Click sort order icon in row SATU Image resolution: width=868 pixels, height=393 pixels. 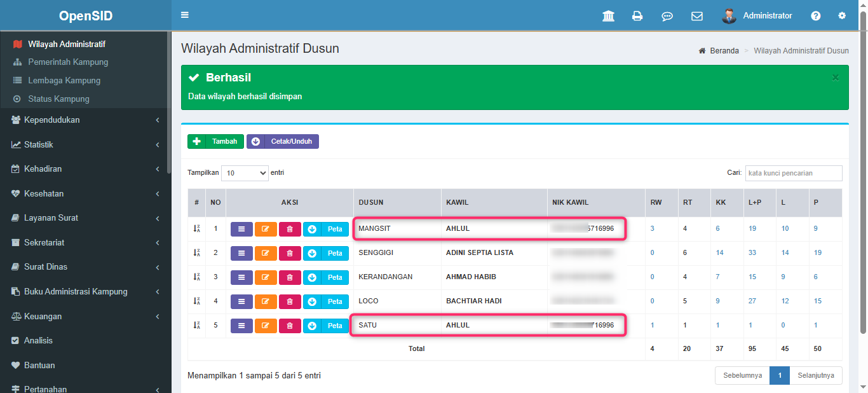197,326
